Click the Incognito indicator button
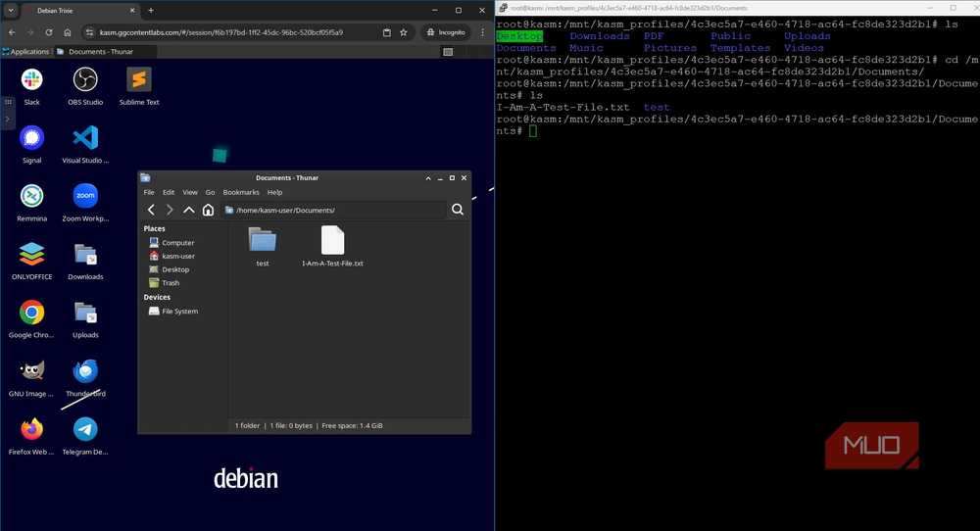Image resolution: width=980 pixels, height=531 pixels. coord(446,32)
